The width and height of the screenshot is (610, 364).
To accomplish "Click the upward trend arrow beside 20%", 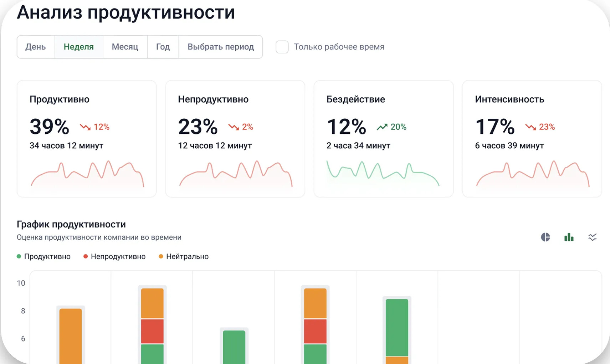I will point(382,127).
